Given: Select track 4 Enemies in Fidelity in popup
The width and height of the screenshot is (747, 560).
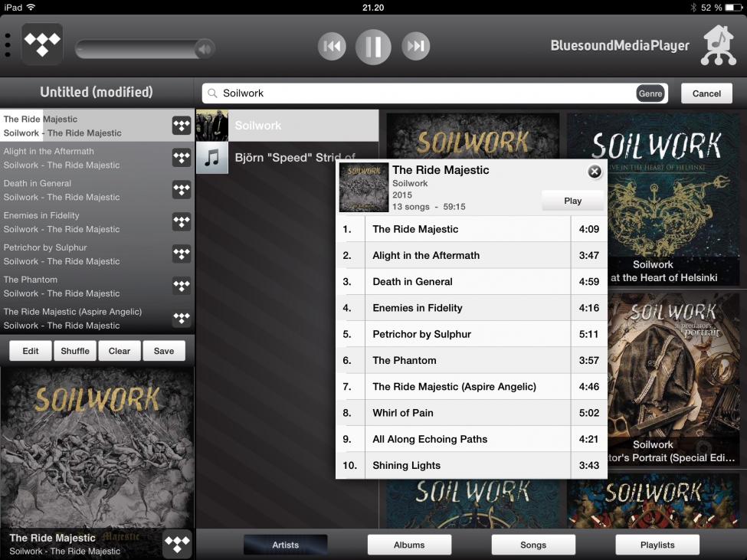Looking at the screenshot, I should tap(472, 308).
